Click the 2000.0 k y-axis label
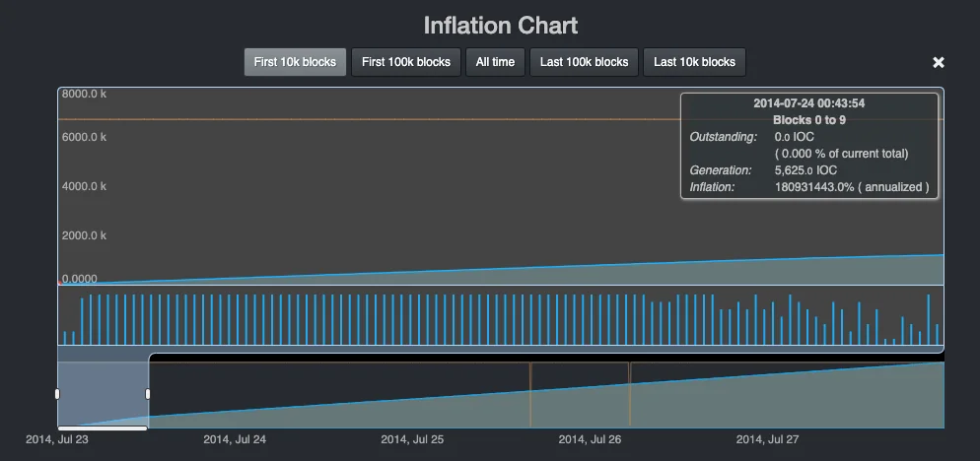The width and height of the screenshot is (980, 461). pos(84,235)
